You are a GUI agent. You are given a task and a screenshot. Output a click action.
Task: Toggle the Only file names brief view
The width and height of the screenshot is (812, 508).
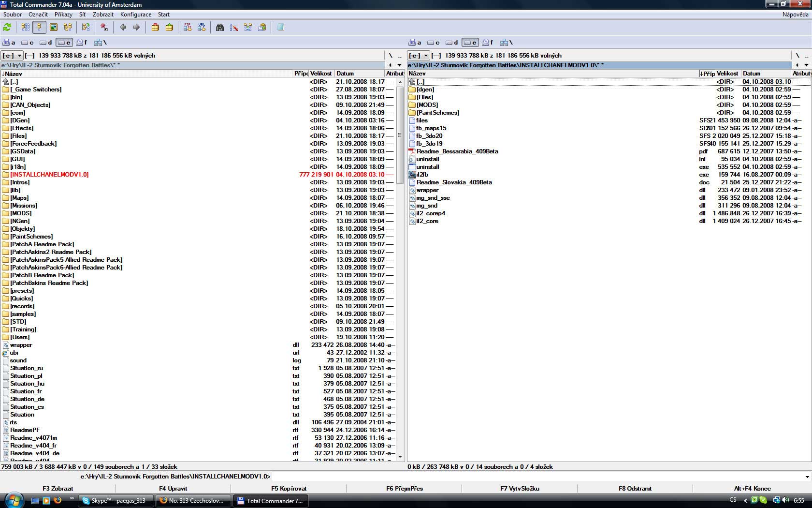pos(26,28)
